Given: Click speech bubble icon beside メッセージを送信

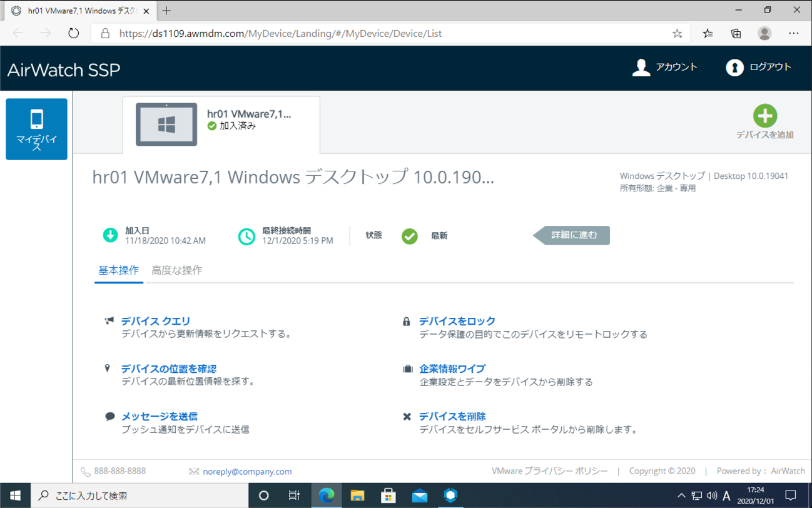Looking at the screenshot, I should (x=109, y=416).
